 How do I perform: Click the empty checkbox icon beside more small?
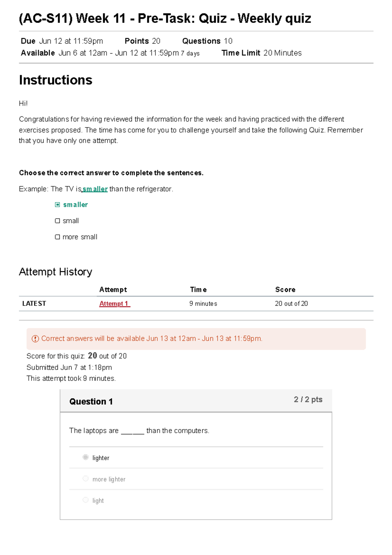pos(57,236)
